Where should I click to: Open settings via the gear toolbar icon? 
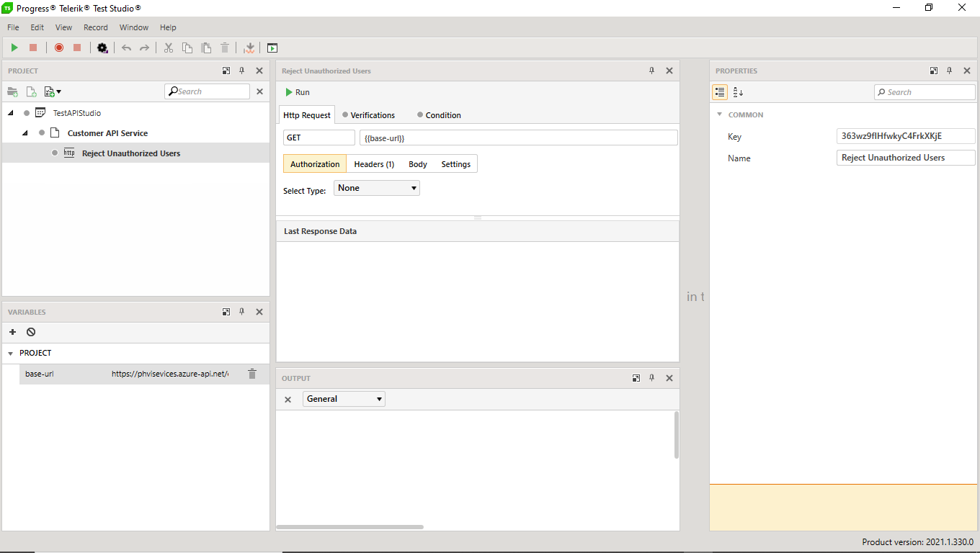102,48
